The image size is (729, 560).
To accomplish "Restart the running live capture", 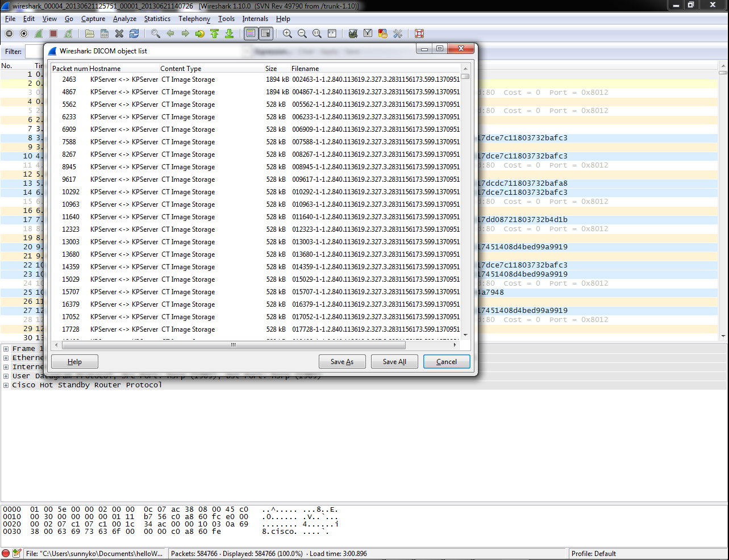I will pos(68,34).
